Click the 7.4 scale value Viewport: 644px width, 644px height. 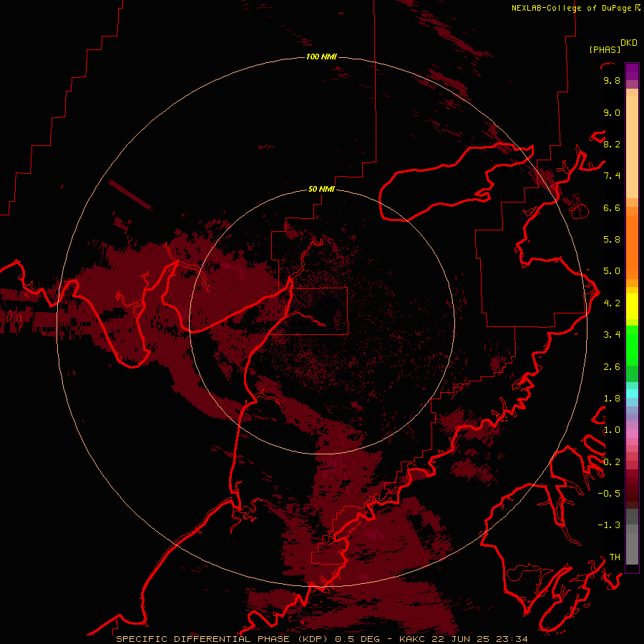coord(612,176)
